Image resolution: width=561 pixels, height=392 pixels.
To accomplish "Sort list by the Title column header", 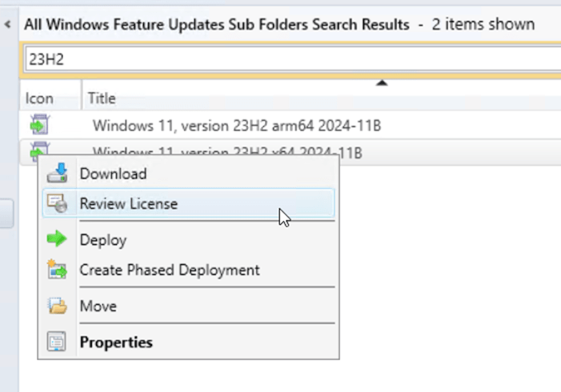I will click(x=102, y=99).
